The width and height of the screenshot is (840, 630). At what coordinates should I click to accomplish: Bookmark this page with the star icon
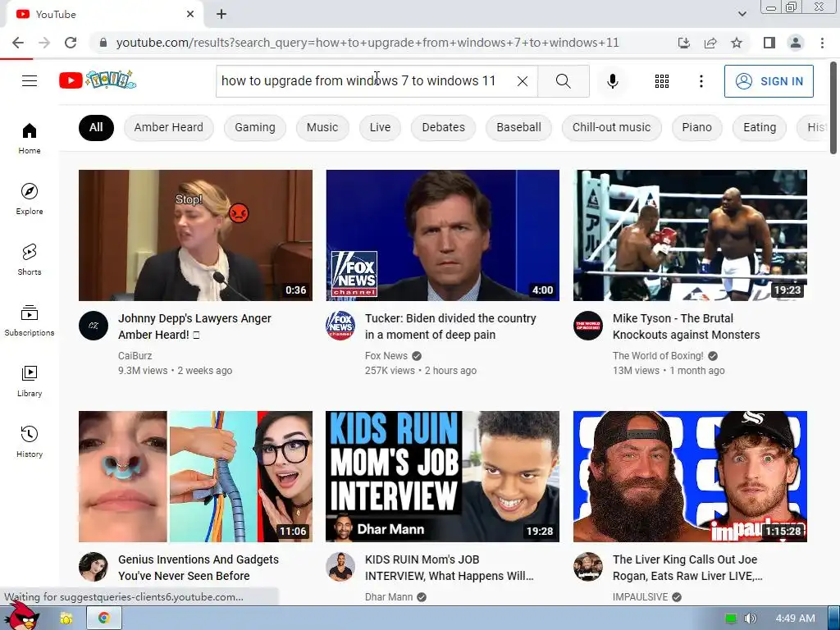pyautogui.click(x=737, y=43)
